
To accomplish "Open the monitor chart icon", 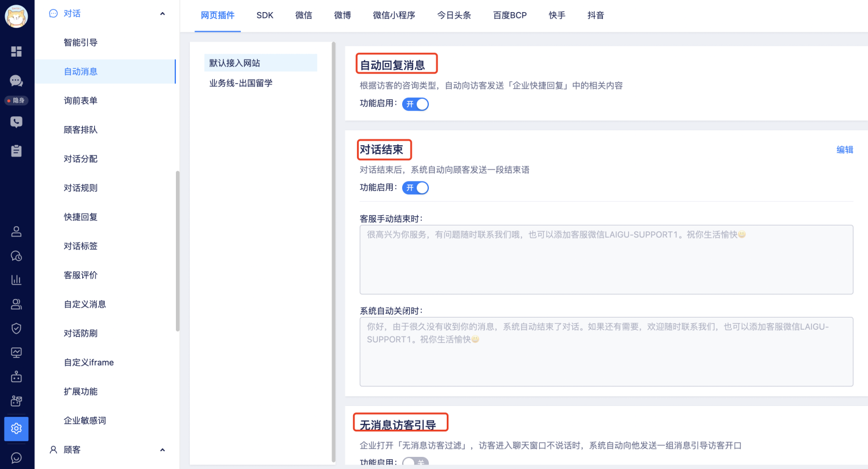I will pyautogui.click(x=16, y=352).
